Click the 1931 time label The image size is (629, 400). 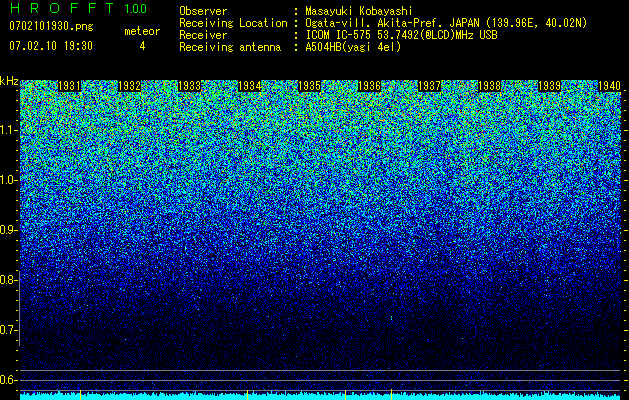pos(69,86)
